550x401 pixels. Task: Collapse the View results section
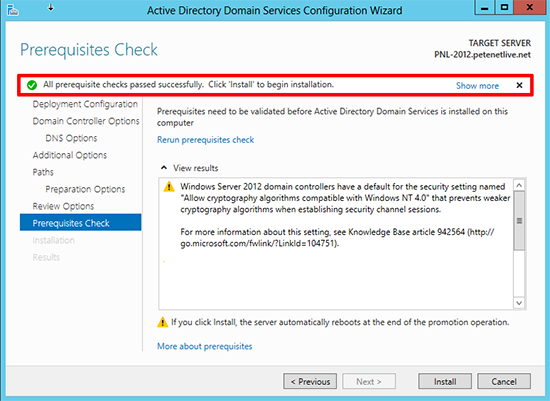point(164,168)
